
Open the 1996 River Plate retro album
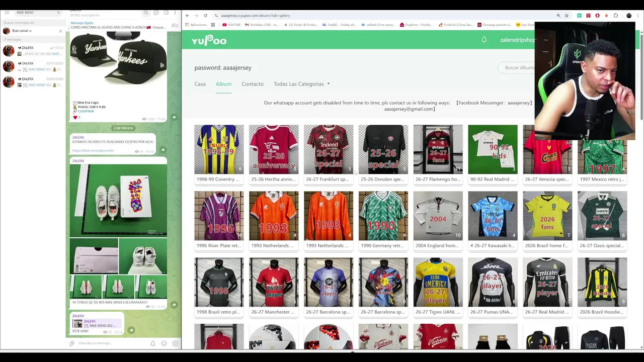click(219, 220)
